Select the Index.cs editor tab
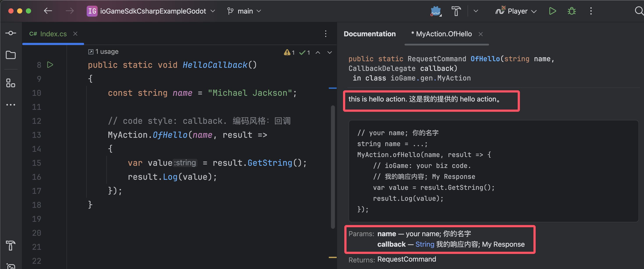Image resolution: width=644 pixels, height=269 pixels. [x=53, y=34]
